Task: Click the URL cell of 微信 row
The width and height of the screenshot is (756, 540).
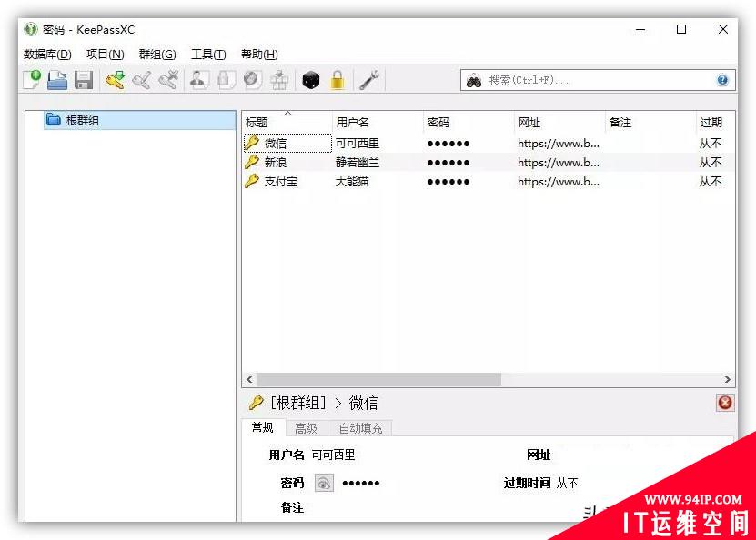Action: click(559, 143)
